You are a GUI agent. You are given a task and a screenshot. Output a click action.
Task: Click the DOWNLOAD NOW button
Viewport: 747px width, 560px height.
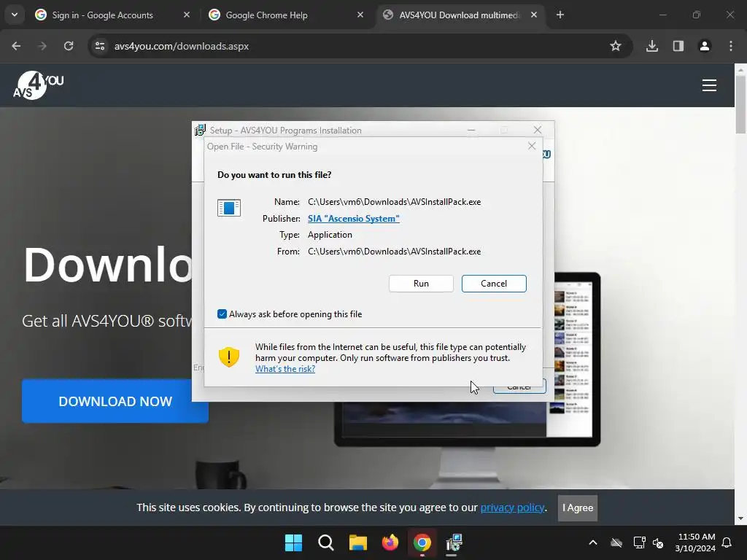pyautogui.click(x=115, y=401)
